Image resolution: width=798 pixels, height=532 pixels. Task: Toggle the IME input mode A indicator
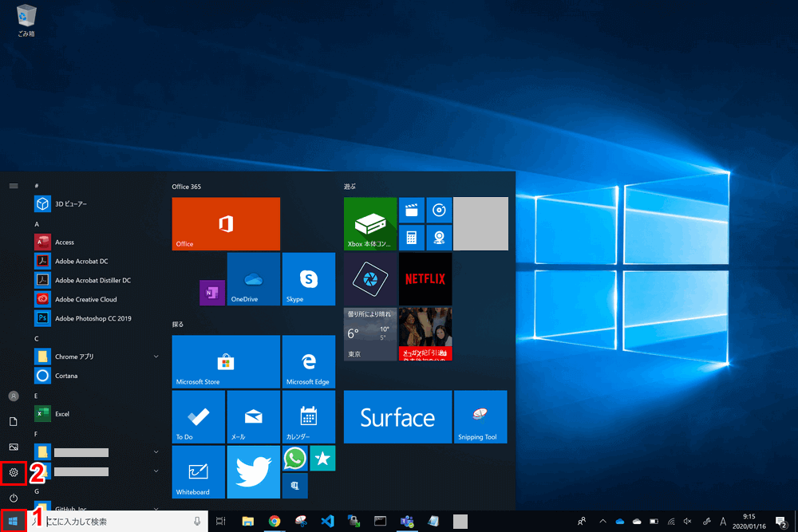coord(723,522)
